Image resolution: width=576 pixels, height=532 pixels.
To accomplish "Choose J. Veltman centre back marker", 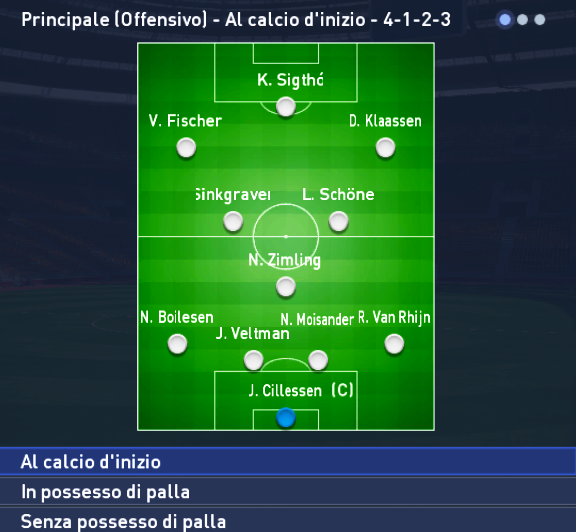I will (253, 360).
